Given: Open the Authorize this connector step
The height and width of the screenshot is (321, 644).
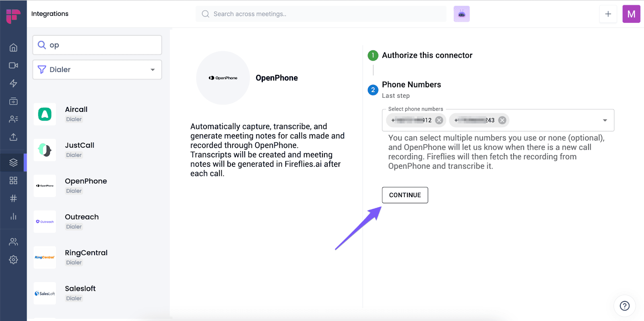Looking at the screenshot, I should [427, 55].
